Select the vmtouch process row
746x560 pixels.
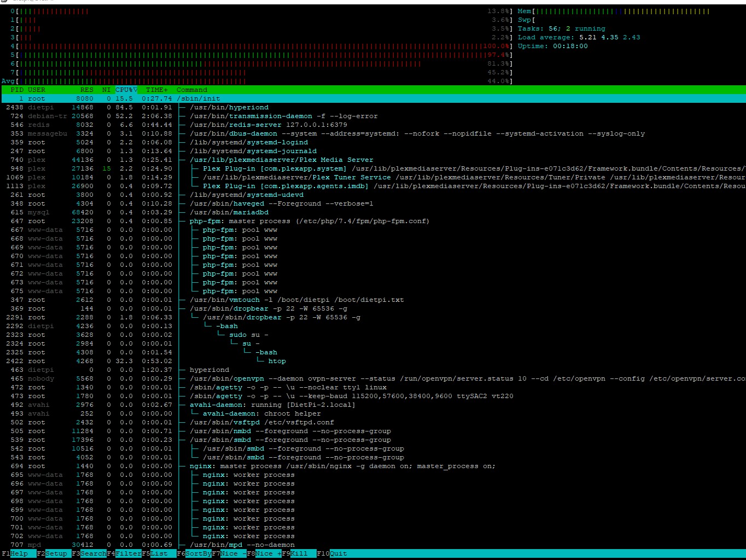(x=373, y=300)
